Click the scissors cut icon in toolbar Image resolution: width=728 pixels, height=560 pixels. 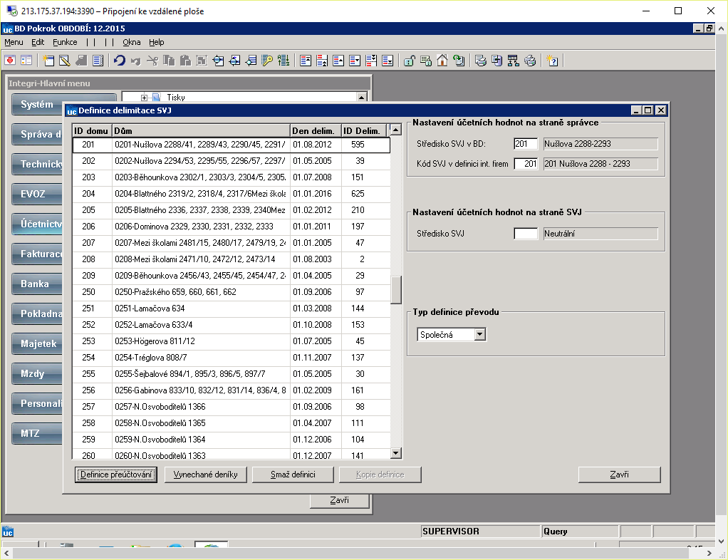[152, 61]
